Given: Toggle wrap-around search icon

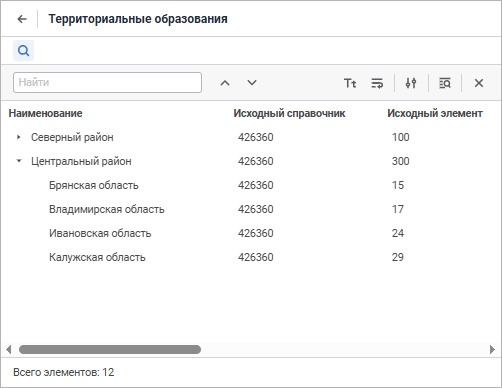Looking at the screenshot, I should pos(377,83).
